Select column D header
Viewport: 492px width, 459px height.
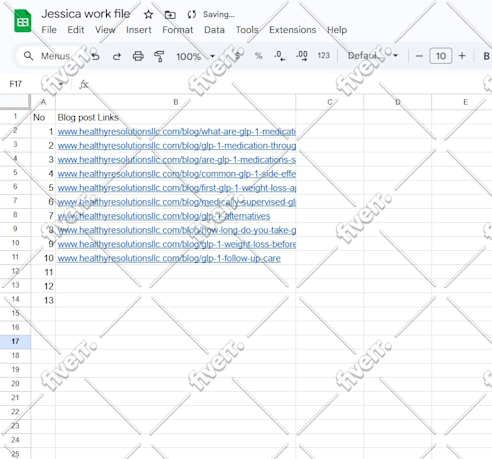pos(398,102)
